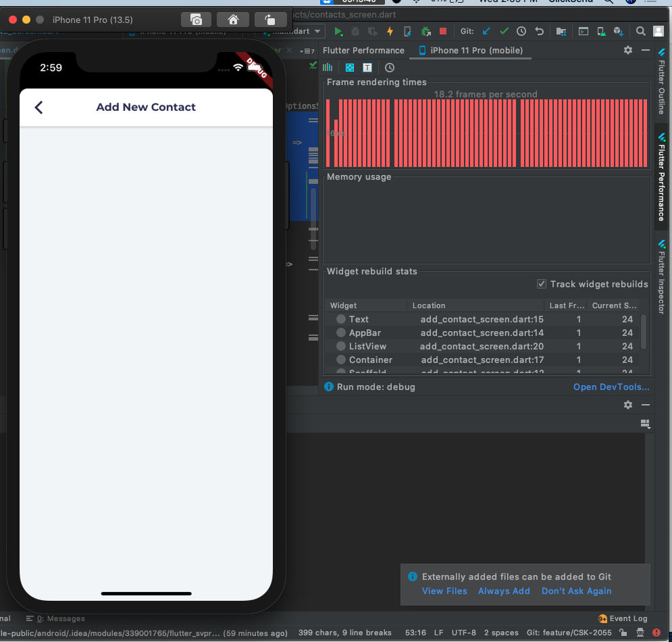
Task: Open run anything terminal-window icon
Action: coord(584,31)
